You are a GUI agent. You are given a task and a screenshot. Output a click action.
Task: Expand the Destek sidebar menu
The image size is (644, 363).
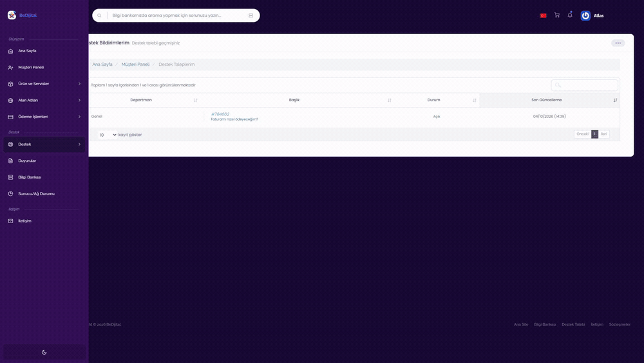point(44,144)
